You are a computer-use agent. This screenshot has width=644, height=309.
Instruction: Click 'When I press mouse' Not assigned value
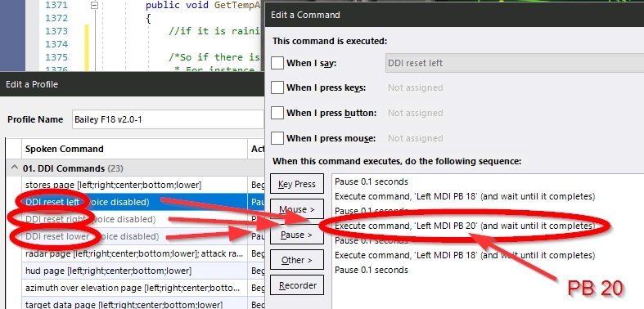[415, 138]
